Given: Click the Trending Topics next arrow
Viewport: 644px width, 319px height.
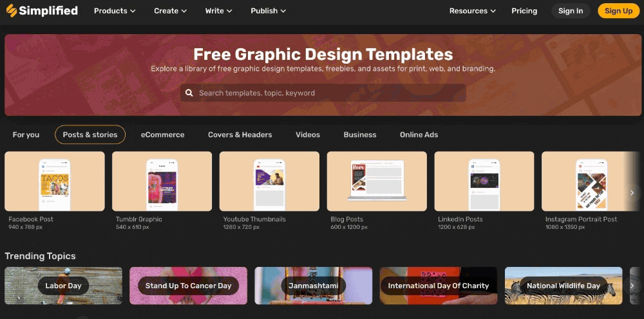Looking at the screenshot, I should 632,286.
